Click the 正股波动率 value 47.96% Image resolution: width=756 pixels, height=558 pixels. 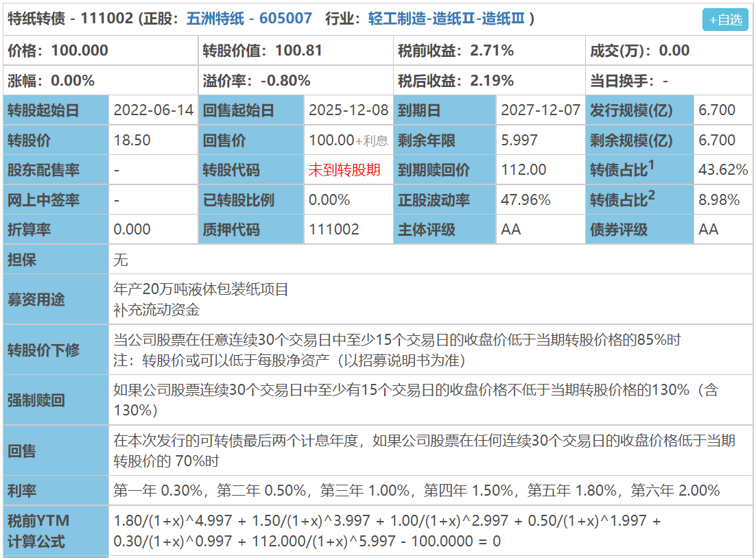[x=525, y=200]
